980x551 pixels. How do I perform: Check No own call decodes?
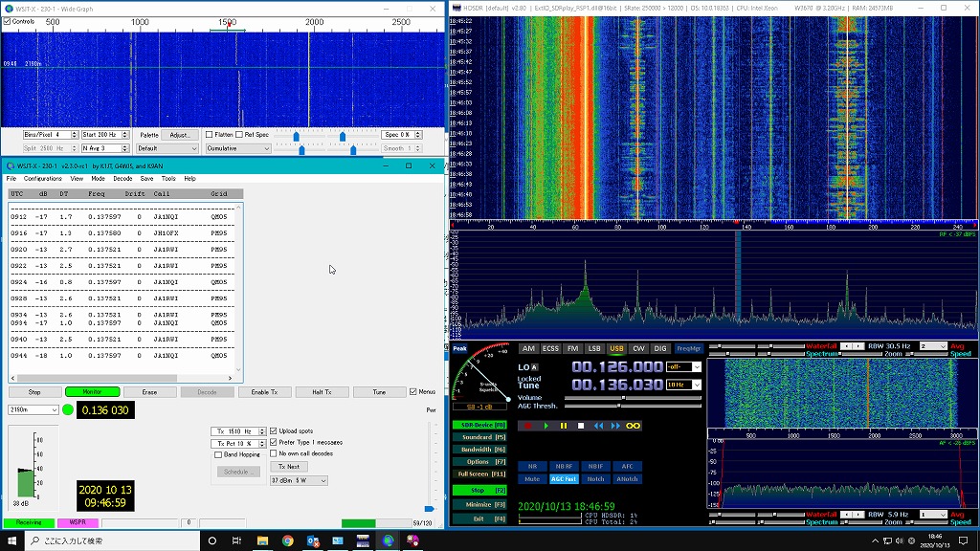coord(273,453)
